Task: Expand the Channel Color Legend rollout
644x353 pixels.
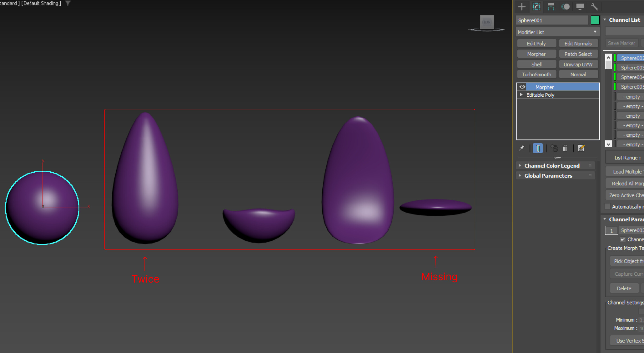Action: 552,166
